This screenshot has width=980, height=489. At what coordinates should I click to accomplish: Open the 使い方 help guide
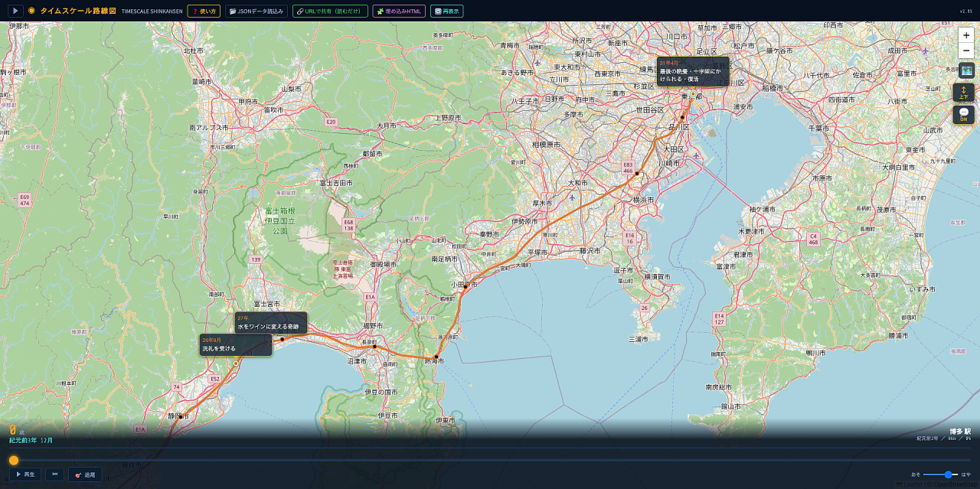[x=204, y=11]
